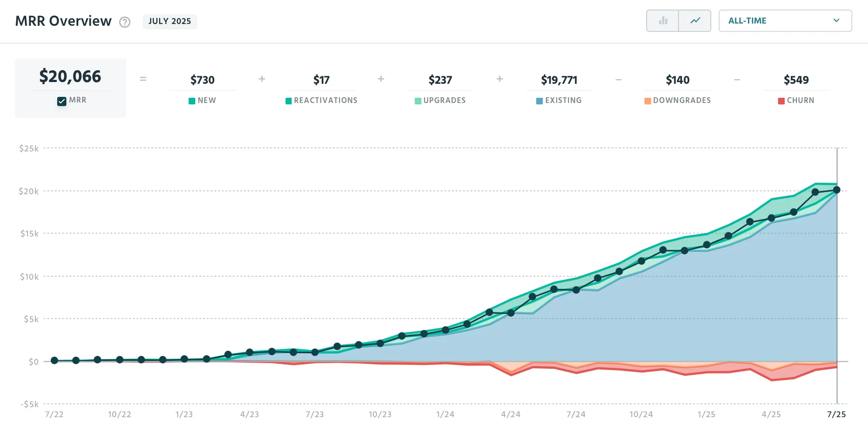This screenshot has height=439, width=868.
Task: Open the All-Time range dropdown
Action: pyautogui.click(x=785, y=21)
